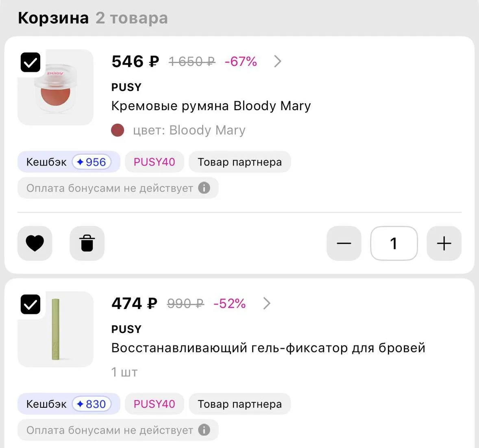Open info icon on second bonus payment notice
The image size is (479, 448).
click(204, 430)
